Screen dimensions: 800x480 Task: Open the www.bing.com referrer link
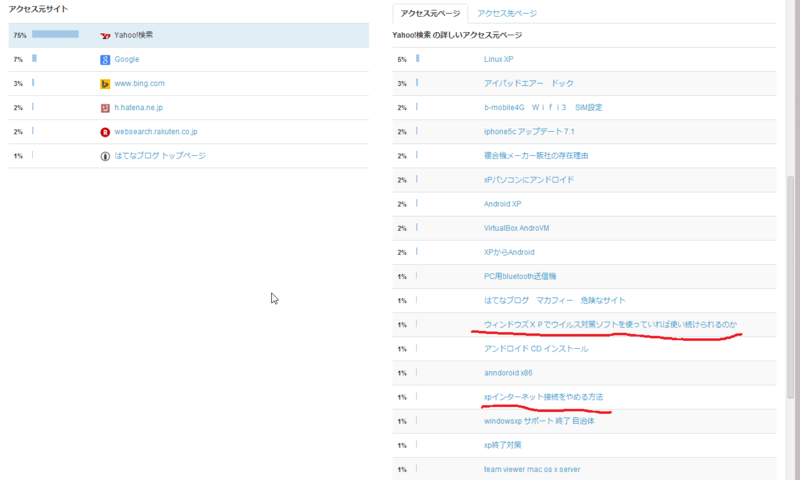coord(139,83)
